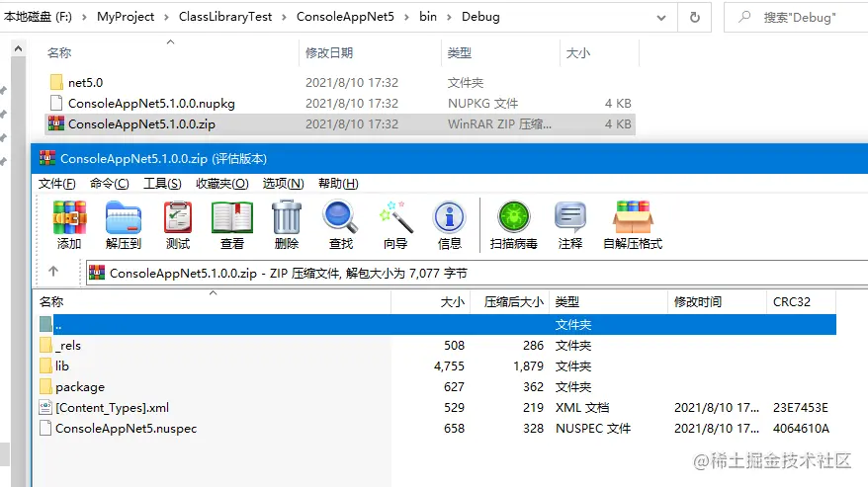Screen dimensions: 868x487
Task: Click the net5.0 folder icon
Action: (56, 82)
